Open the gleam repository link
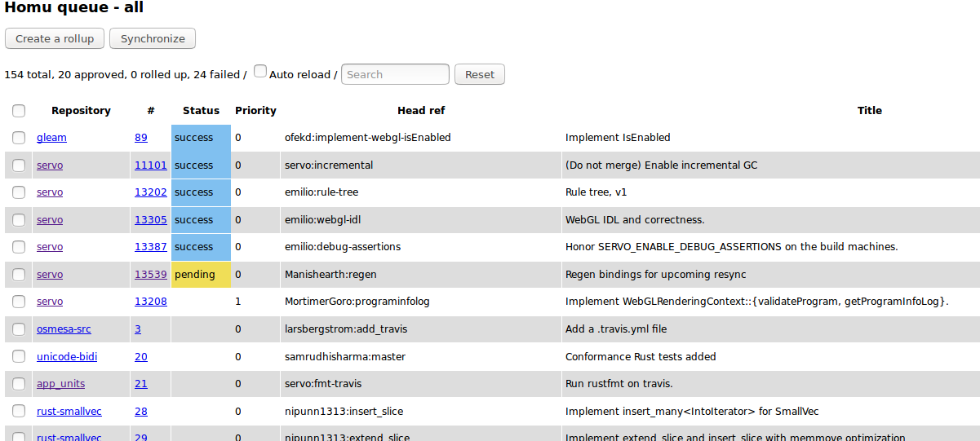The image size is (980, 441). (51, 138)
